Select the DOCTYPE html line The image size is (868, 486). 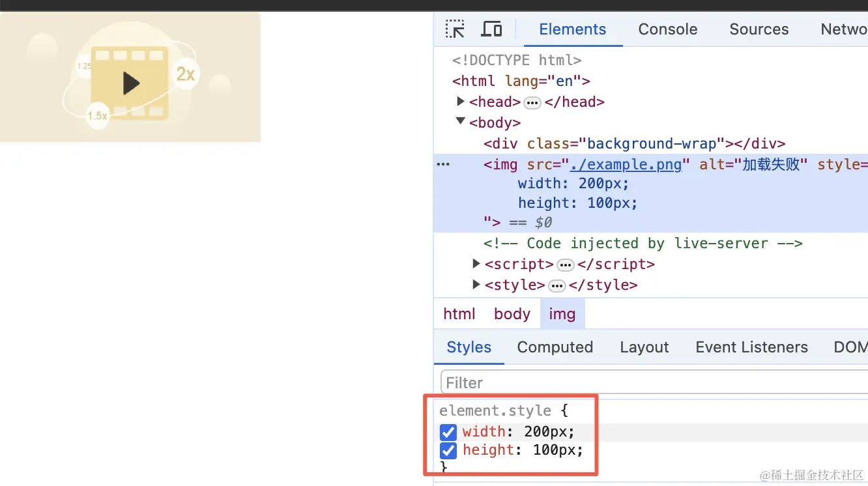pos(517,60)
